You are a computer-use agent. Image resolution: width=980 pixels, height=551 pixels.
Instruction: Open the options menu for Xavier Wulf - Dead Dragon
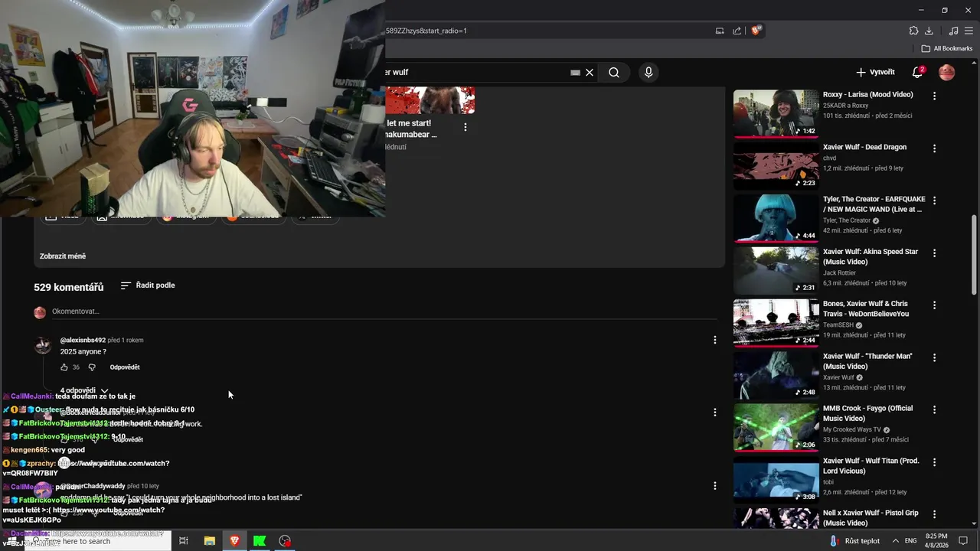(x=934, y=148)
